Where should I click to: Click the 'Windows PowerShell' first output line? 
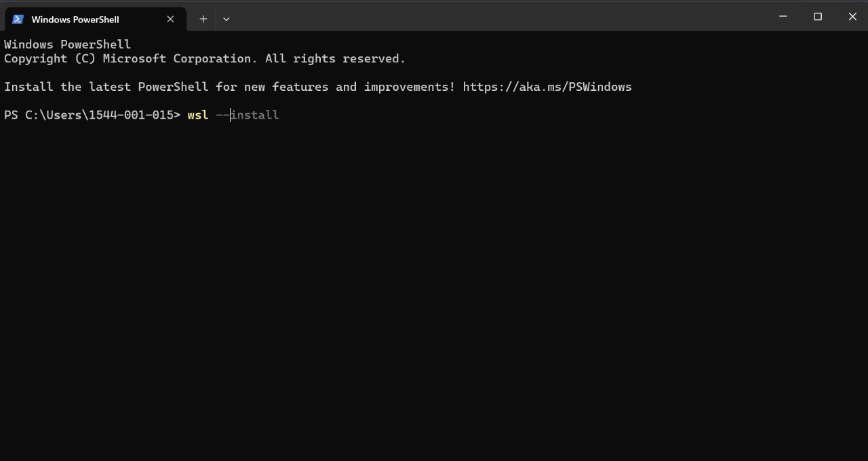(x=67, y=44)
